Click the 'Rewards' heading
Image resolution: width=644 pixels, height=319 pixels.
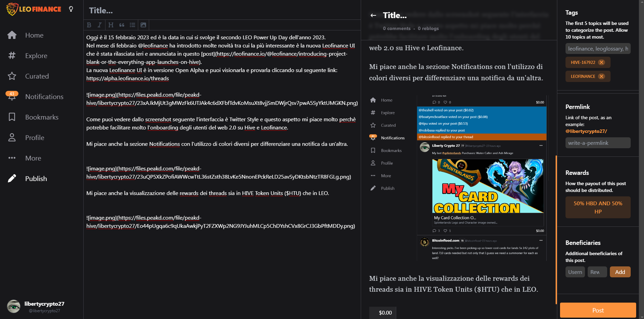[x=577, y=173]
